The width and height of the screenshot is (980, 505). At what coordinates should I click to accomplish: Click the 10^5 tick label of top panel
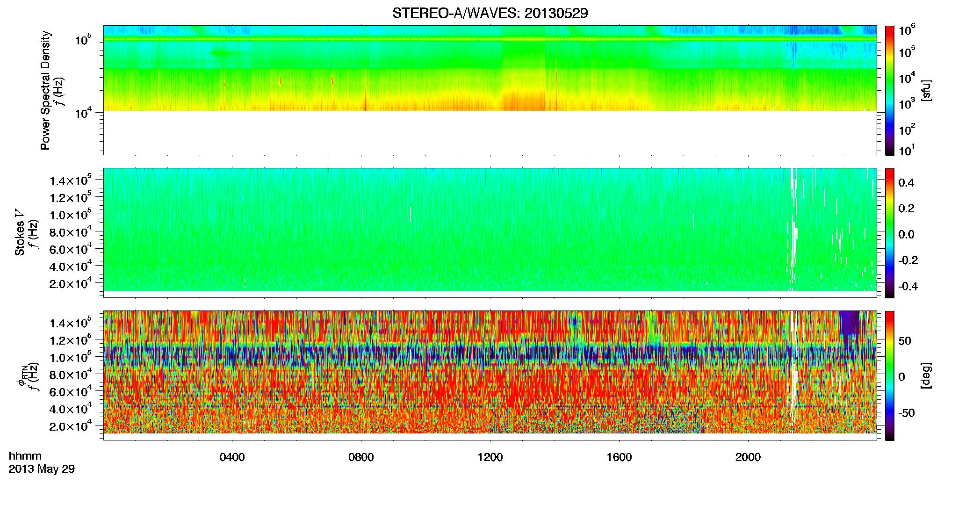(83, 40)
